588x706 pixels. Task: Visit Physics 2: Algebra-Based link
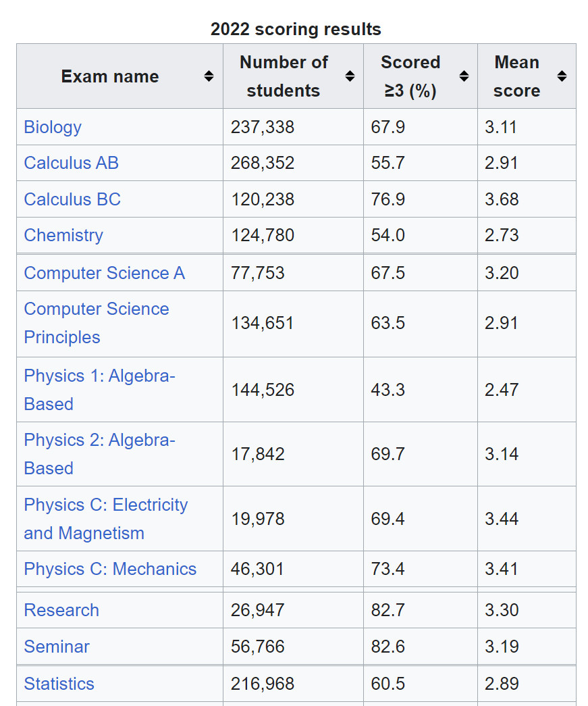click(x=99, y=454)
